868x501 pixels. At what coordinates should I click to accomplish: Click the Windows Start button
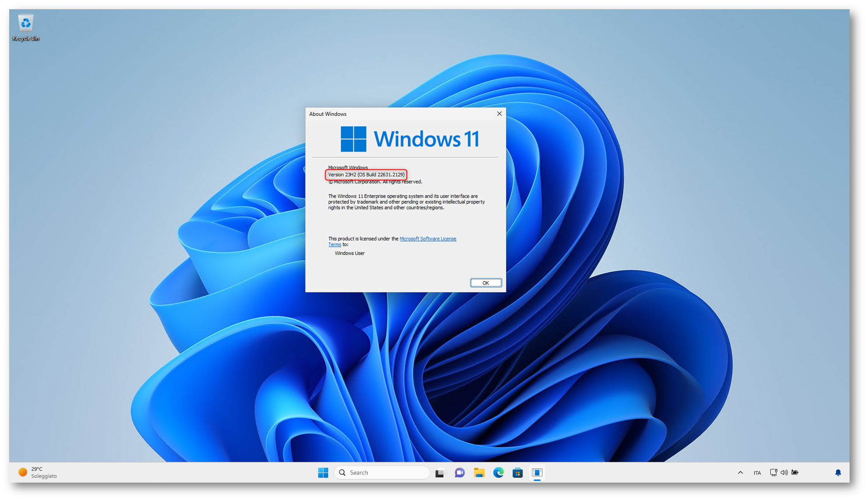click(323, 473)
